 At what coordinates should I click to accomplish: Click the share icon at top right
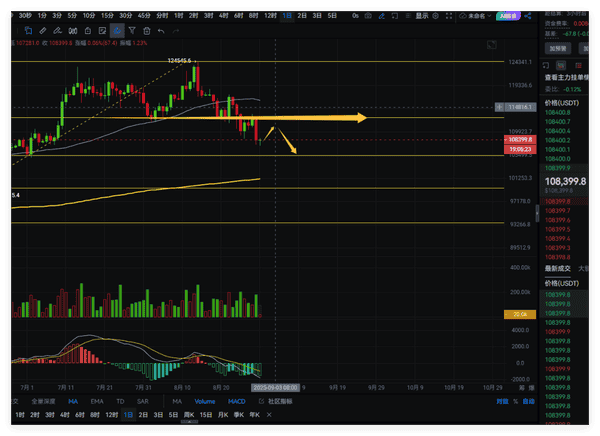527,16
